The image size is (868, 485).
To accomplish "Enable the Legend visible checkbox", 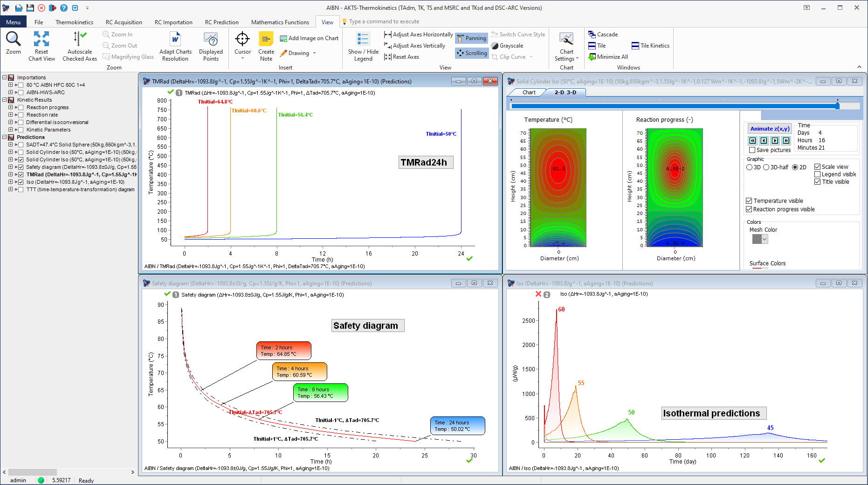I will (817, 174).
